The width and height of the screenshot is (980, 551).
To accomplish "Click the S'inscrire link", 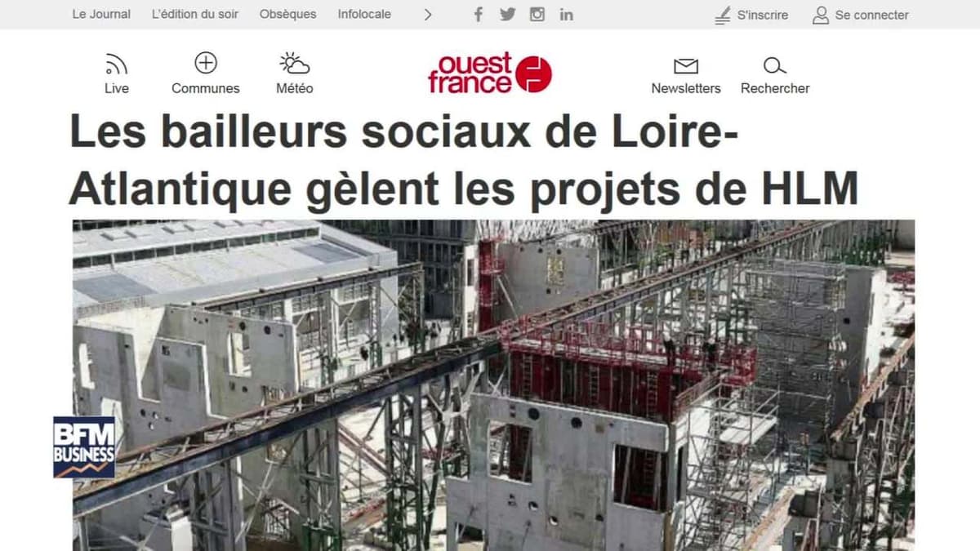I will (x=751, y=15).
